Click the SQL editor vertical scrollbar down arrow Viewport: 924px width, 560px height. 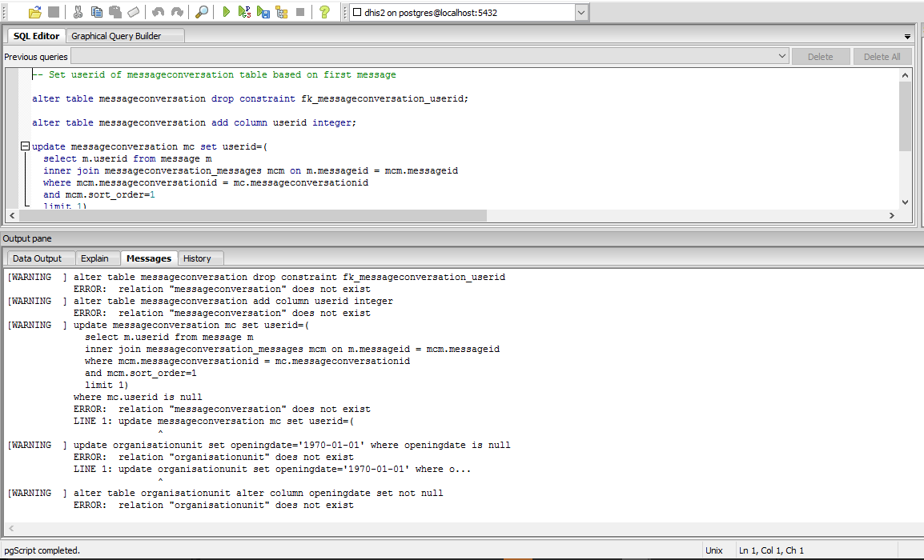click(906, 202)
